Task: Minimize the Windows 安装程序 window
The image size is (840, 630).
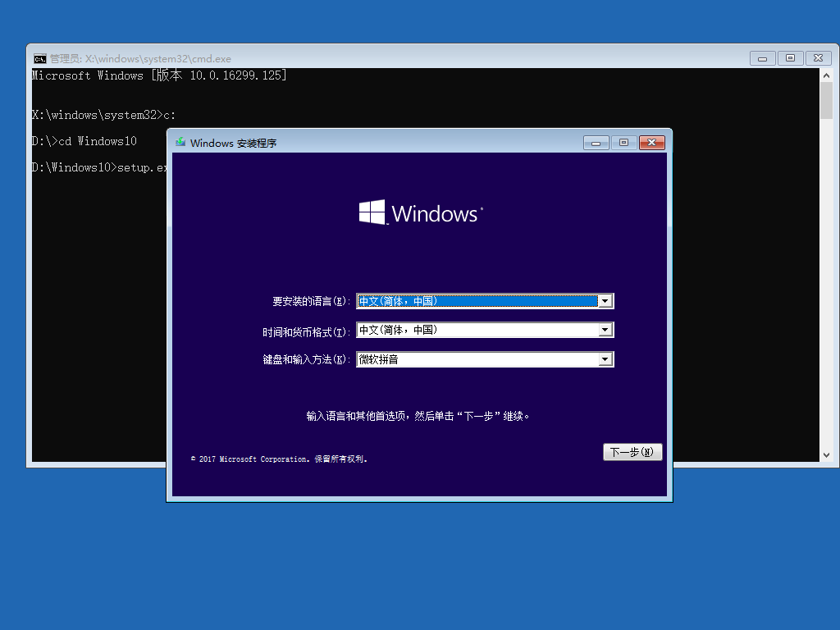Action: coord(596,143)
